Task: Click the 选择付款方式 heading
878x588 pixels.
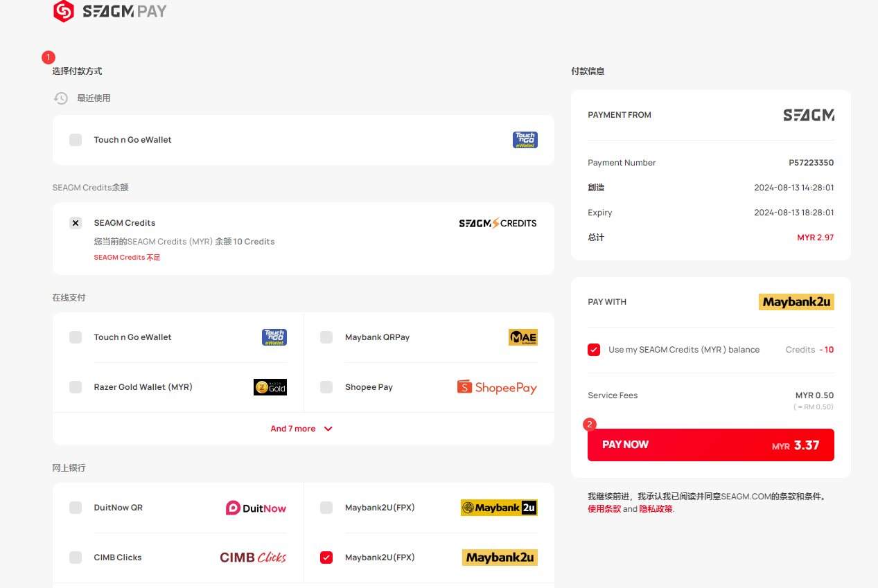Action: point(77,71)
